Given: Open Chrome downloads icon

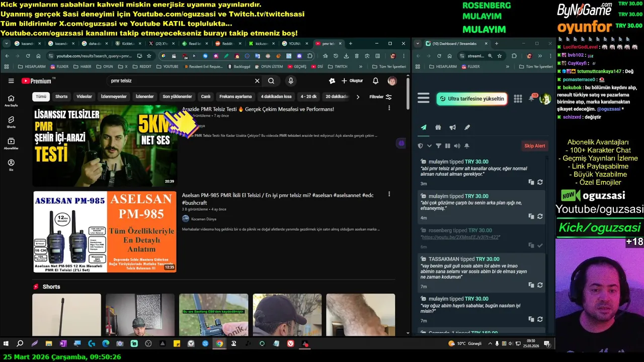Looking at the screenshot, I should tap(346, 56).
